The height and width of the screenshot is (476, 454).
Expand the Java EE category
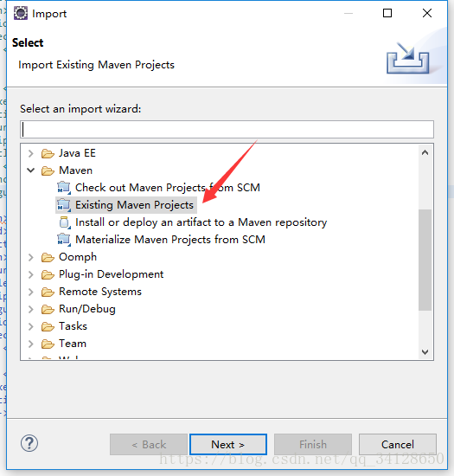pyautogui.click(x=30, y=153)
